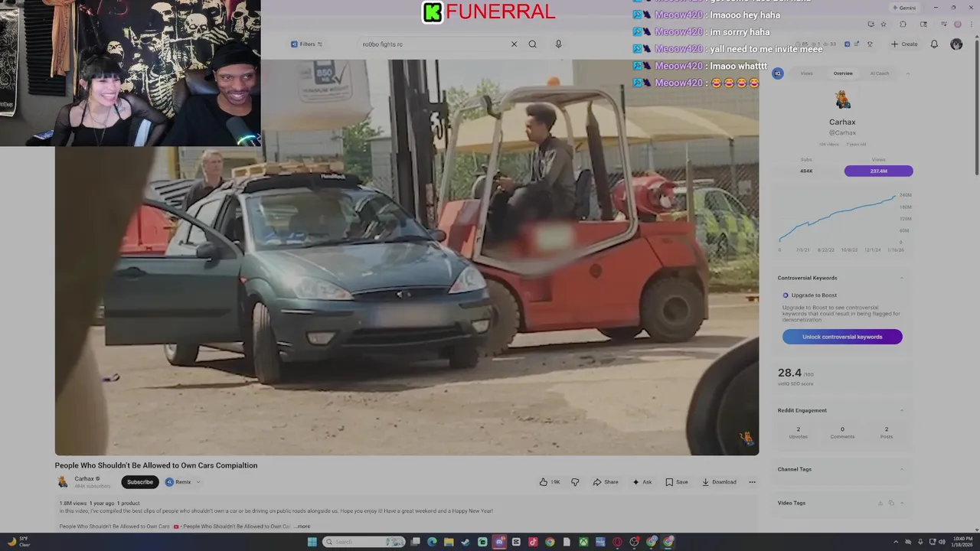
Task: Dislike the video
Action: pos(575,482)
